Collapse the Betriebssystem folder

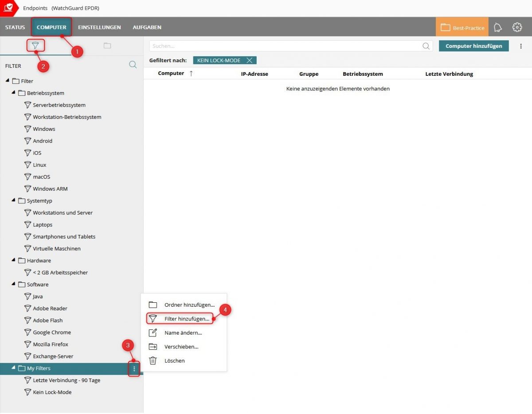click(x=14, y=93)
